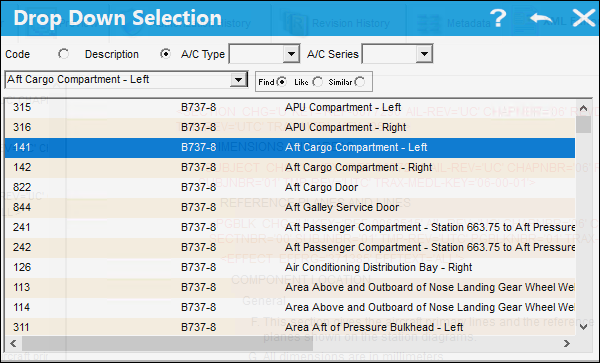
Task: Click the vertical scrollbar up arrow
Action: click(584, 108)
